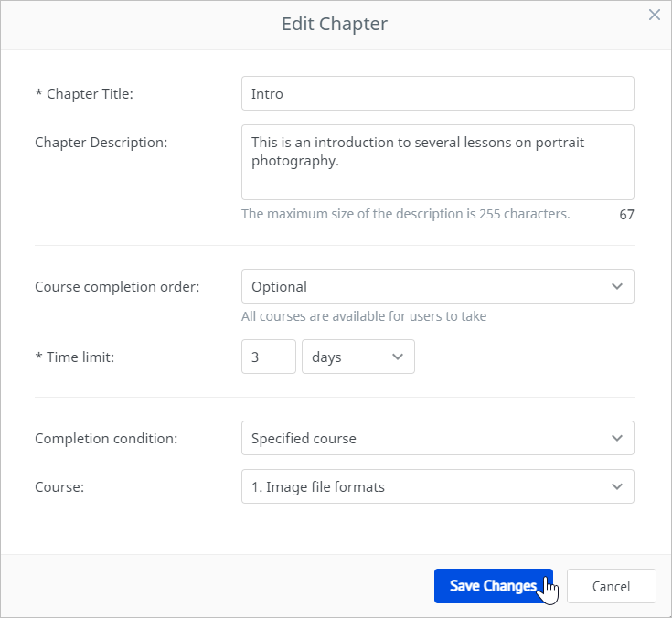Image resolution: width=672 pixels, height=618 pixels.
Task: Open the Course completion order dropdown
Action: click(437, 286)
